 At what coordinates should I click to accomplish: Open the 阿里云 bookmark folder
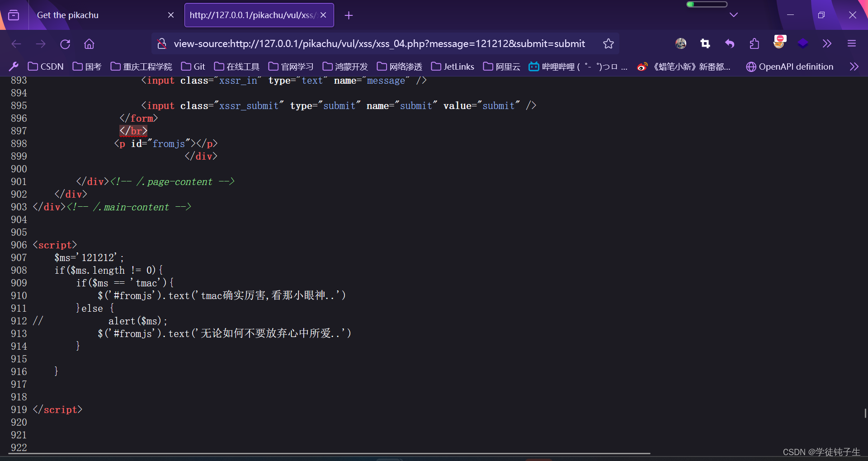click(502, 67)
